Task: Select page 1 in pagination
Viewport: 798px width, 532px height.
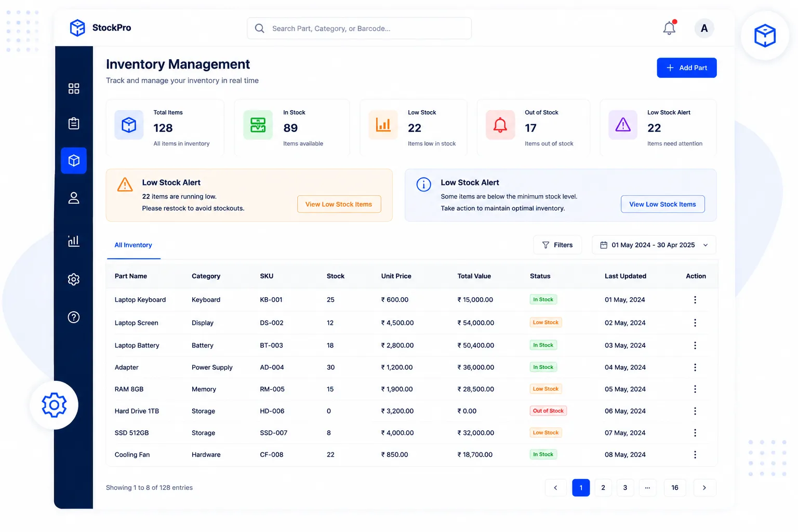Action: click(x=581, y=487)
